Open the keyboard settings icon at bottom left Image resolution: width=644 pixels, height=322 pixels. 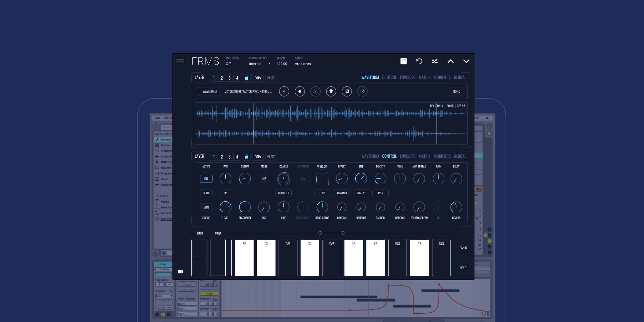tap(180, 272)
